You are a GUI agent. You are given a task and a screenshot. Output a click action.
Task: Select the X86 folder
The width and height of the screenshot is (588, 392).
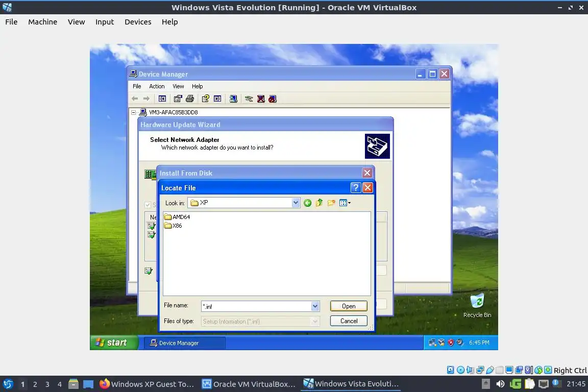[x=173, y=226]
